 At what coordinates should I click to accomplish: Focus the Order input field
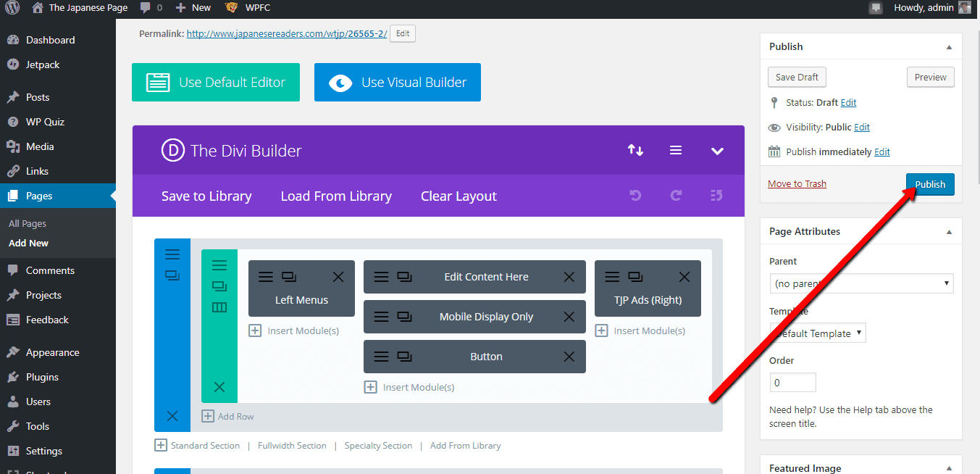[793, 382]
